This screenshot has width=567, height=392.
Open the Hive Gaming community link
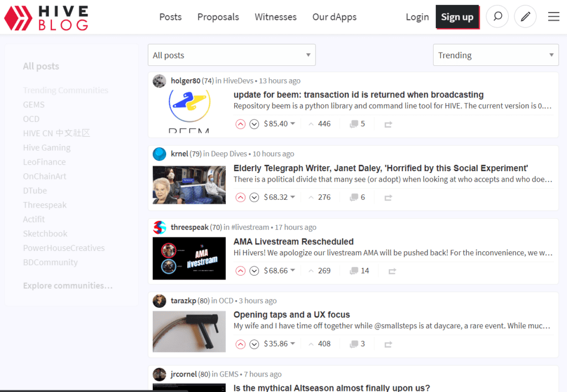coord(47,148)
